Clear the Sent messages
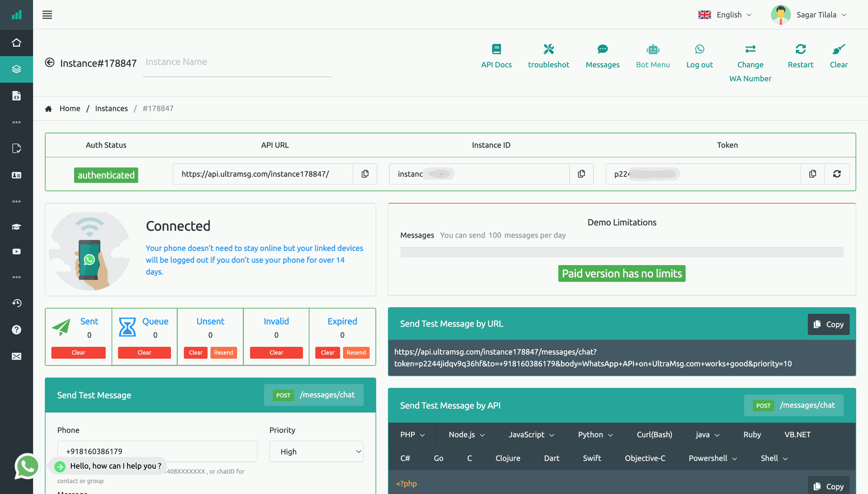 78,353
